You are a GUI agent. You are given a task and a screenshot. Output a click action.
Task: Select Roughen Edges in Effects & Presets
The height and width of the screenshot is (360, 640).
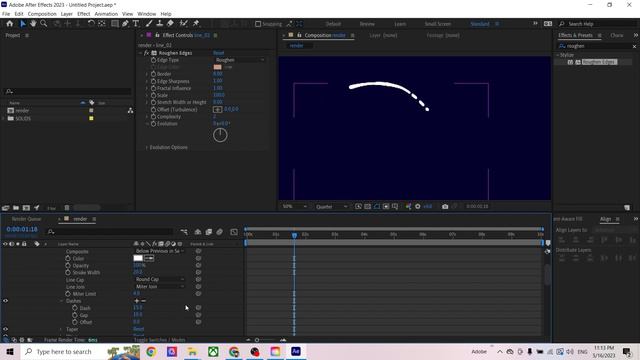coord(599,62)
